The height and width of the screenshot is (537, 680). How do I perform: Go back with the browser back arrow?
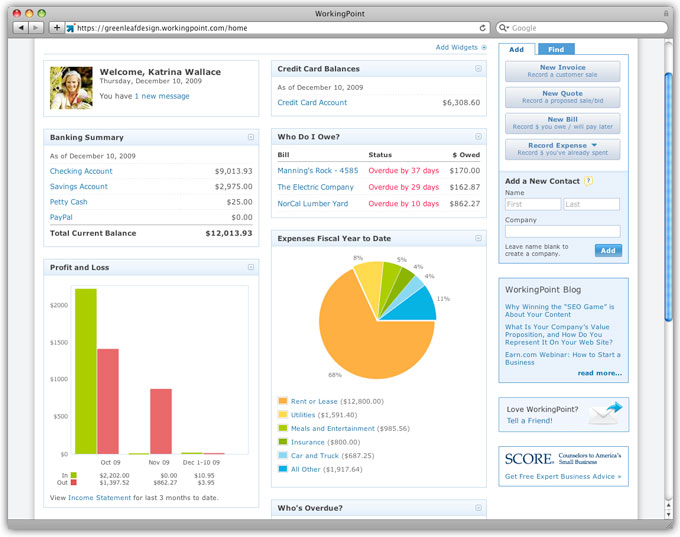21,28
